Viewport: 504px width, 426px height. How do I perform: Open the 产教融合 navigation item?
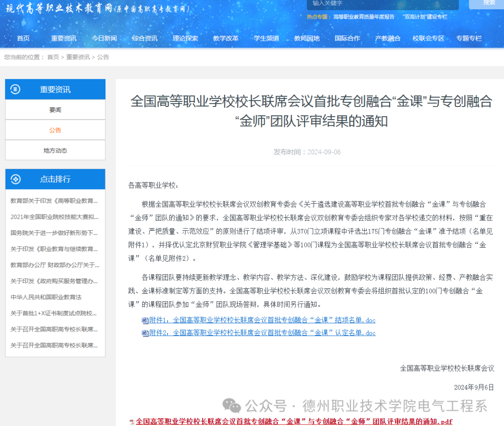coord(387,38)
